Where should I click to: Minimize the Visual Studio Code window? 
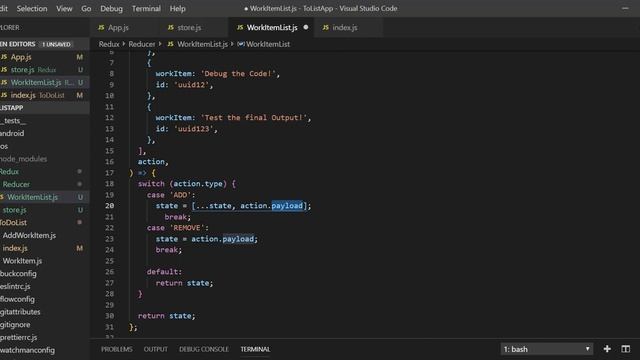tap(625, 9)
